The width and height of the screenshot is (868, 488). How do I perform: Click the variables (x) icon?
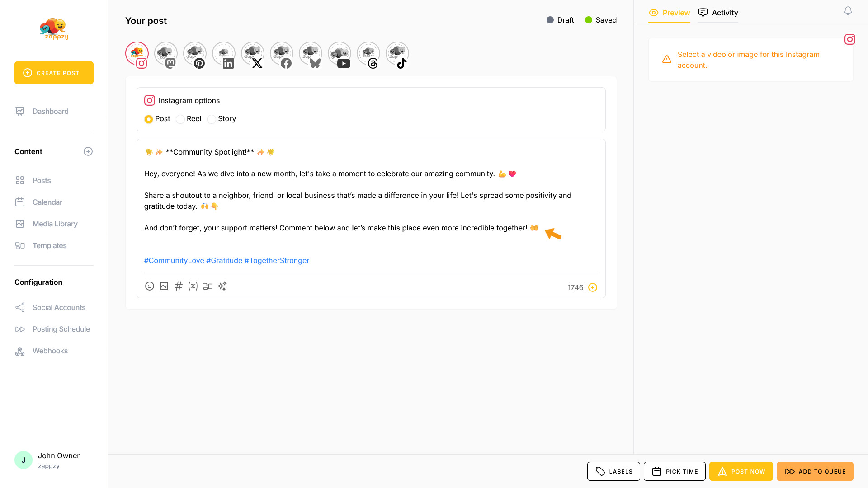(x=193, y=286)
